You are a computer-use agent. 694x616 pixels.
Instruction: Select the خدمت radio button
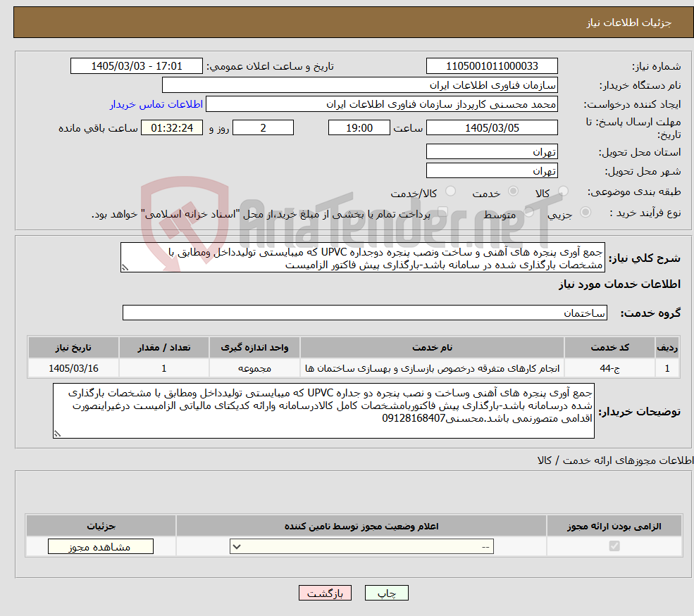[x=513, y=191]
